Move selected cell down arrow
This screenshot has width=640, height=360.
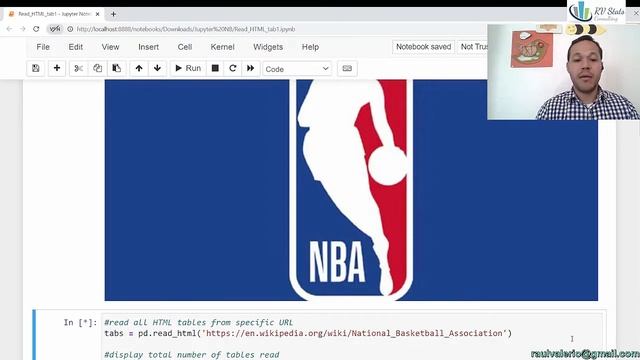pyautogui.click(x=157, y=68)
